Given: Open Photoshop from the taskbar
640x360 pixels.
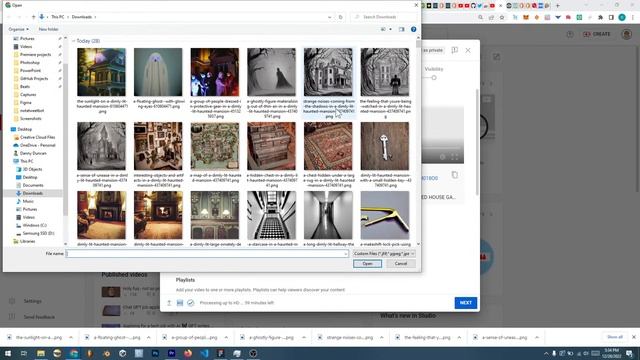Looking at the screenshot, I should click(x=155, y=353).
